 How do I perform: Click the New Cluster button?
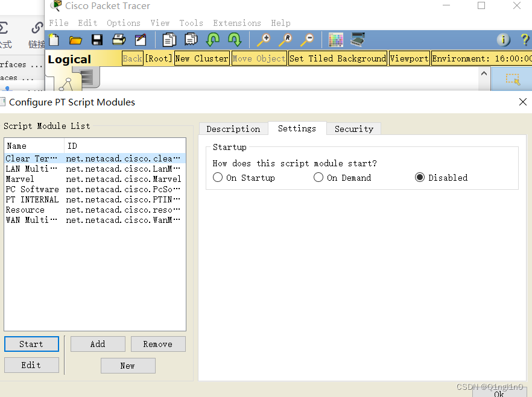202,58
